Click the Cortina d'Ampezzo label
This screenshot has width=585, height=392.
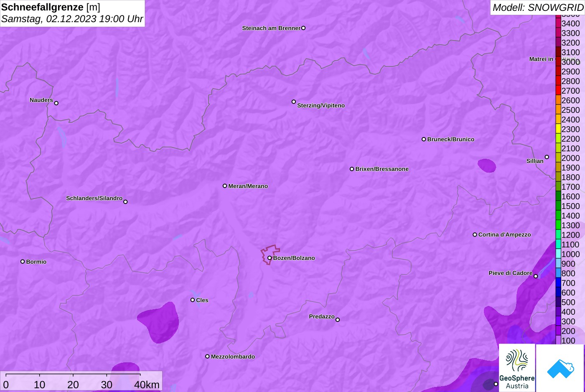point(505,234)
